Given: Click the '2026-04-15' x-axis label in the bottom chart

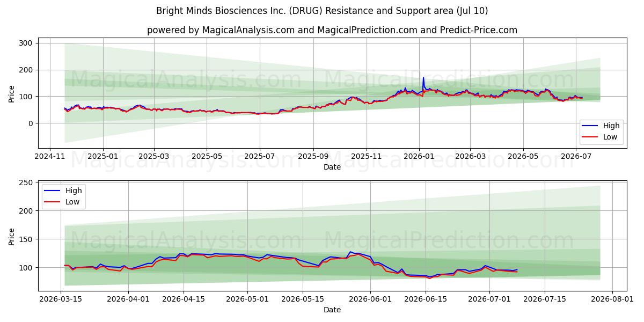Looking at the screenshot, I should tap(184, 300).
